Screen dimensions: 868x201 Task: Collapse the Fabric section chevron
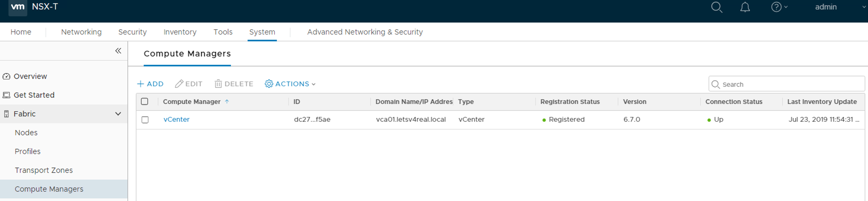tap(118, 114)
